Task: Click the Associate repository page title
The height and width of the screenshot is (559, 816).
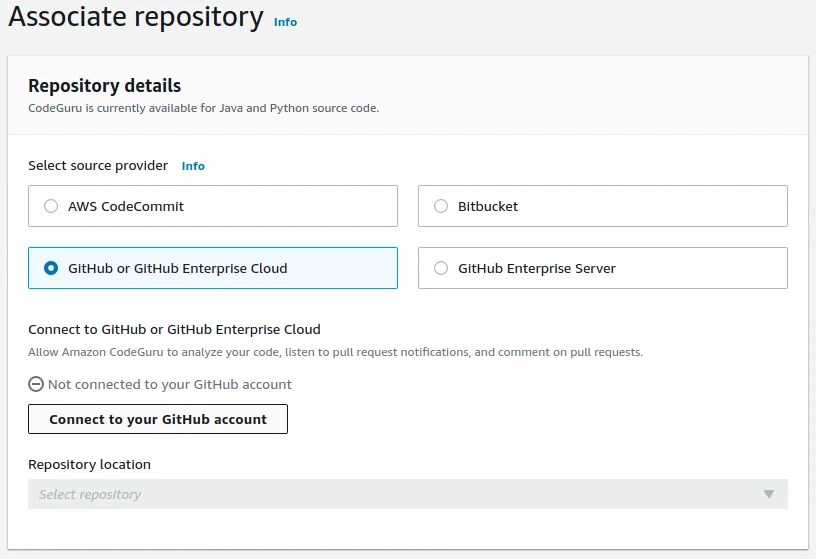Action: [136, 17]
